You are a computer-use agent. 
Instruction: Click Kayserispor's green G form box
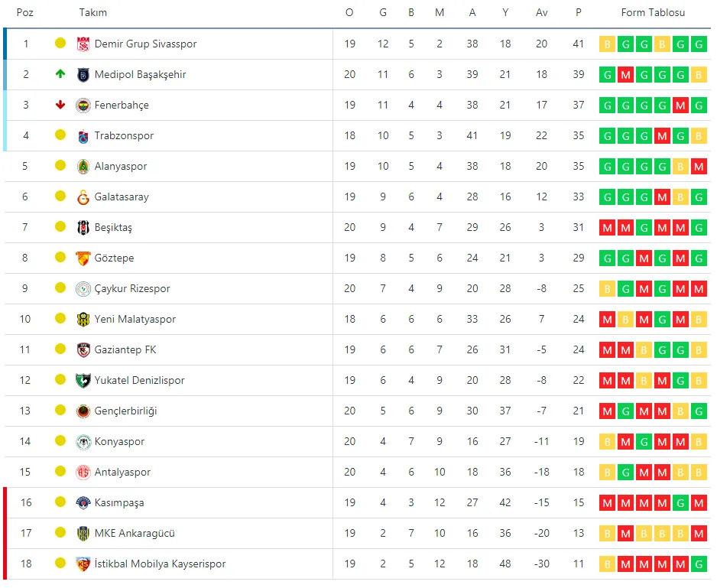pos(699,564)
